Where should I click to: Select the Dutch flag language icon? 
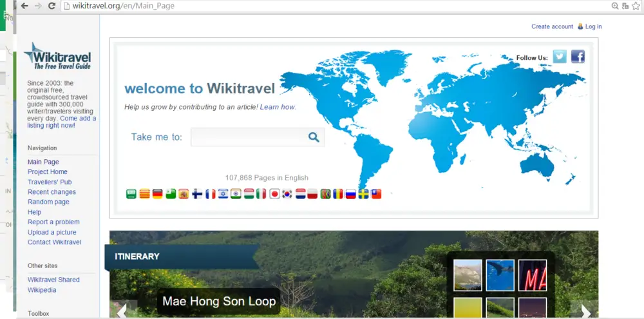(x=300, y=193)
